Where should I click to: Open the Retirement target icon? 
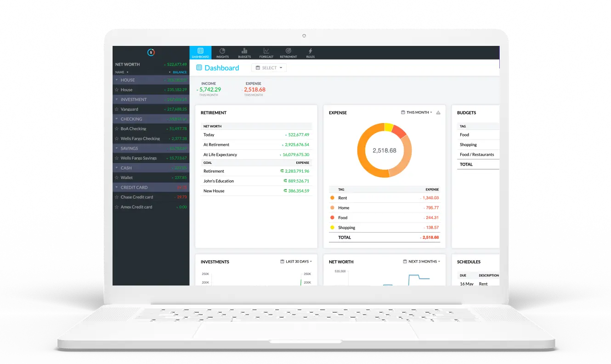(289, 51)
